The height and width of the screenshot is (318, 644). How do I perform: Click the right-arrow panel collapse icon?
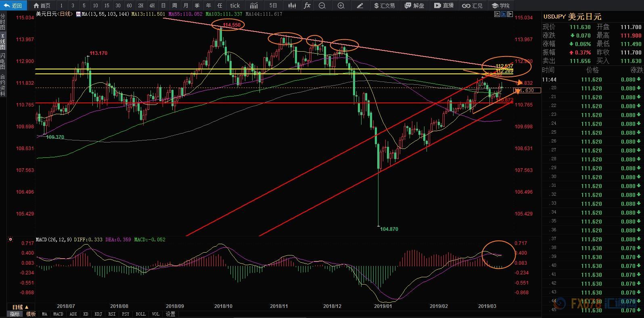coord(510,14)
